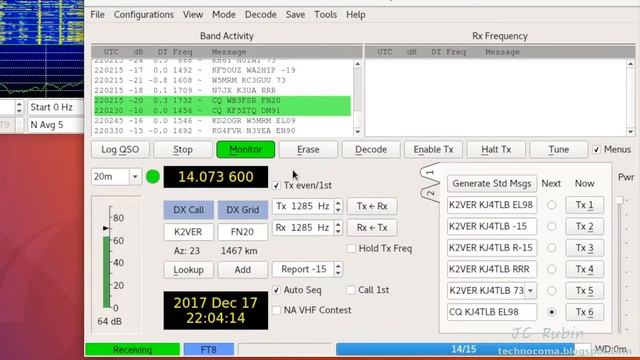The height and width of the screenshot is (360, 640).
Task: Select Next radio button for Tx 4
Action: click(x=551, y=269)
